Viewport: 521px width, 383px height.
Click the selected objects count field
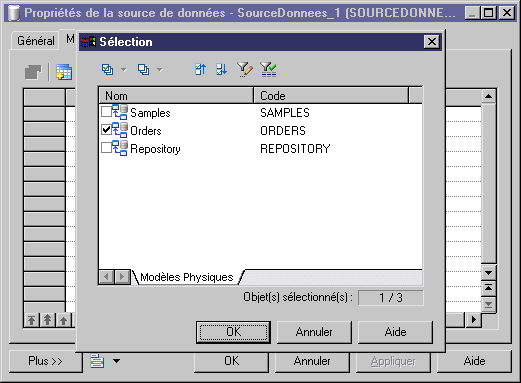[391, 298]
